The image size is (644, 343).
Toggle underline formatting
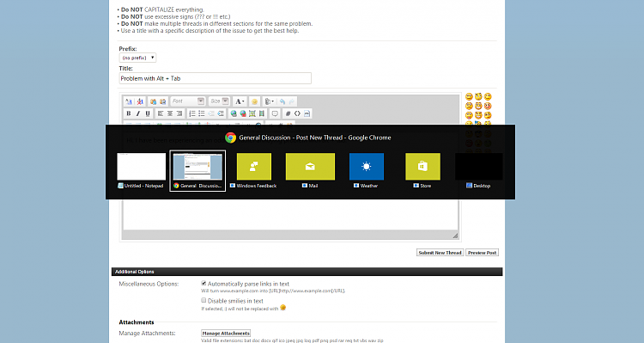click(x=148, y=113)
